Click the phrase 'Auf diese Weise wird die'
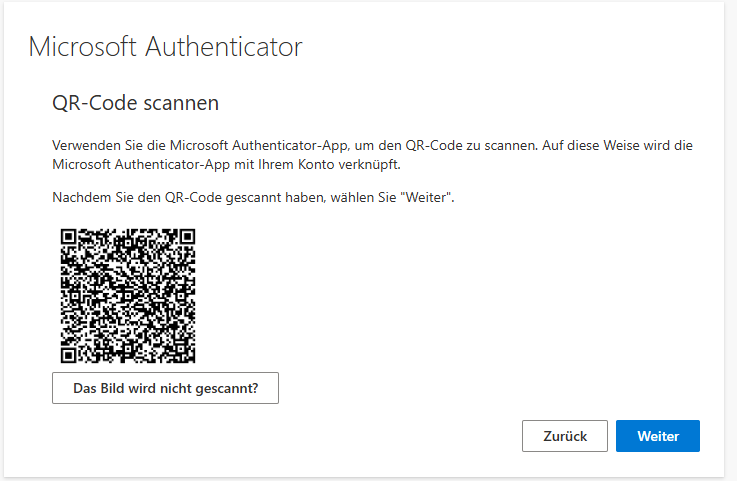737x481 pixels. point(617,145)
